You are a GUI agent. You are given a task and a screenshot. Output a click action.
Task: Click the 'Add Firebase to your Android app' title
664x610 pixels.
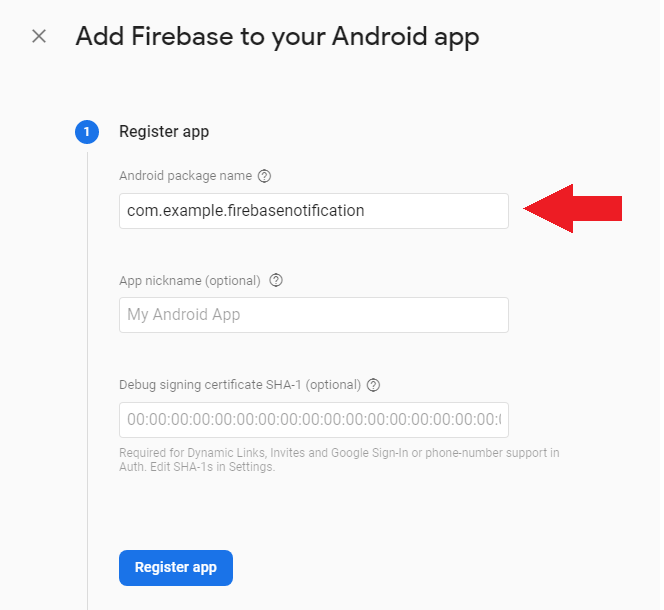277,38
